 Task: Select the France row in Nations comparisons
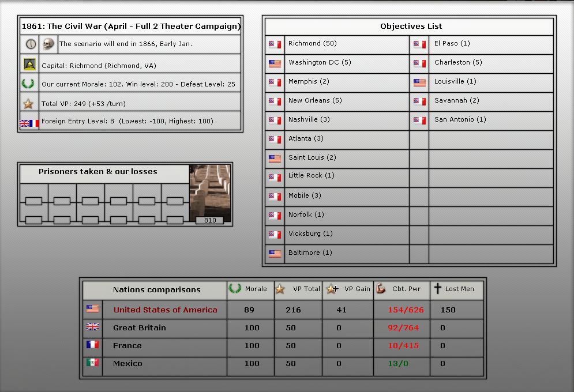click(127, 346)
